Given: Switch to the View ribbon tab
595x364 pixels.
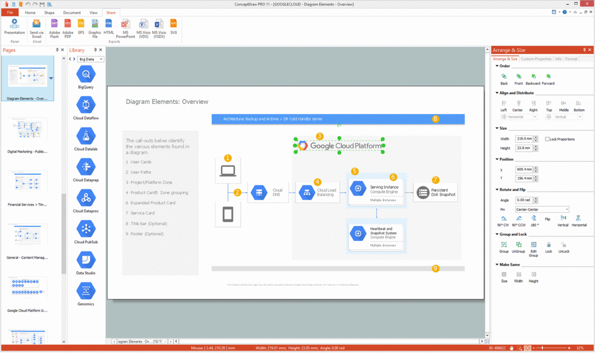Looking at the screenshot, I should point(93,12).
